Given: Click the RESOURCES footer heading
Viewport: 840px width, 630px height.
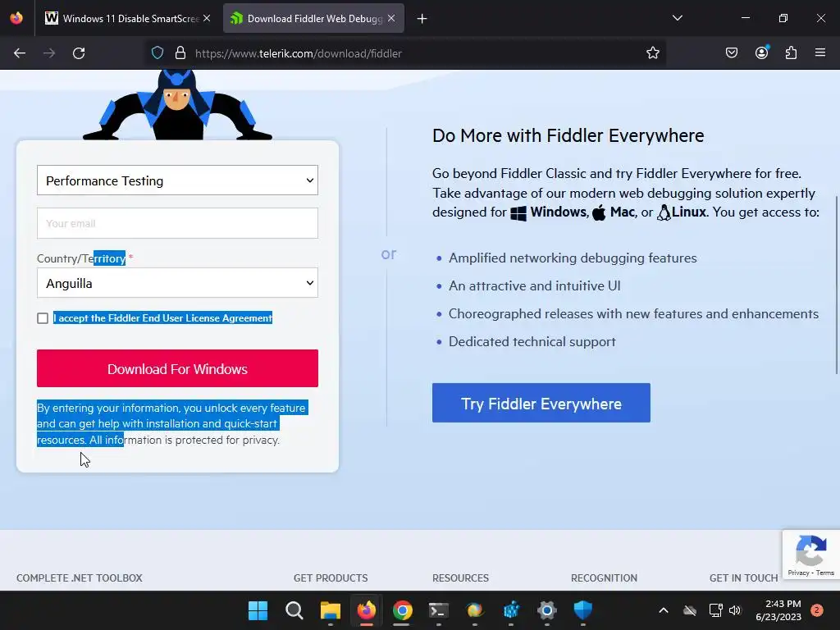Looking at the screenshot, I should click(x=461, y=578).
